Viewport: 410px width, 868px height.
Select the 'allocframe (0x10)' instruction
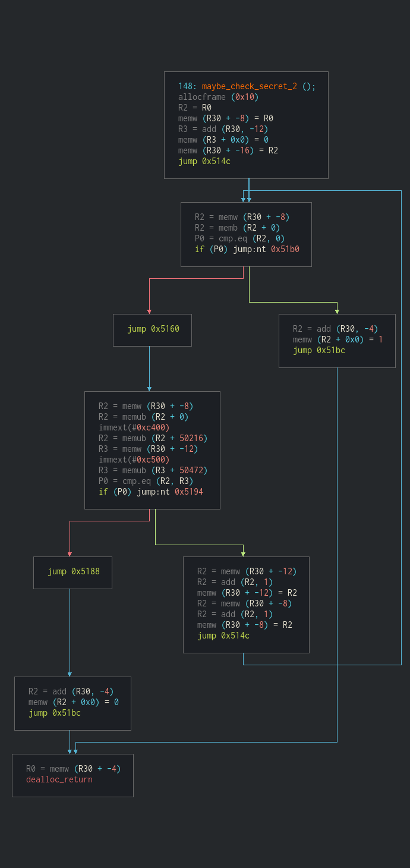(x=218, y=97)
